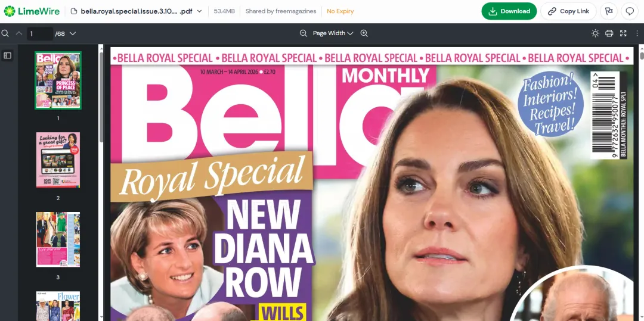Zoom in using the plus magnifier icon
This screenshot has width=644, height=321.
tap(364, 33)
